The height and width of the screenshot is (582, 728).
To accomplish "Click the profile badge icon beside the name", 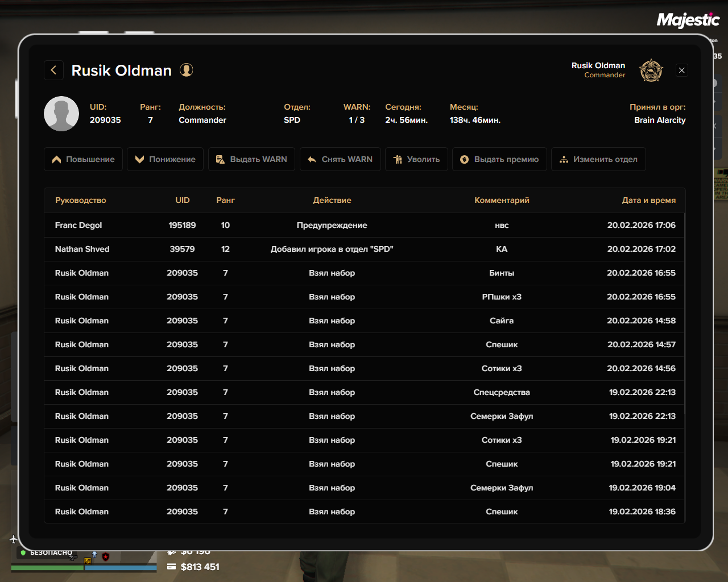I will point(187,70).
